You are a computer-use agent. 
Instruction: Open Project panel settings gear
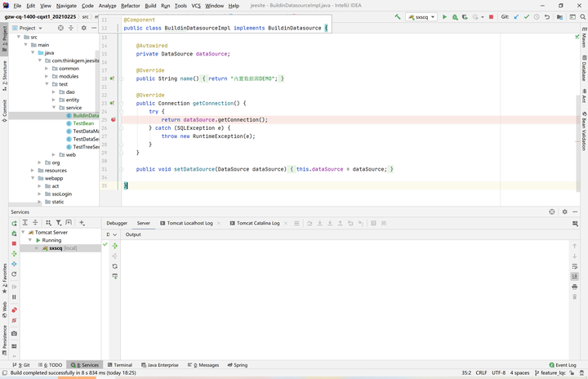[83, 28]
